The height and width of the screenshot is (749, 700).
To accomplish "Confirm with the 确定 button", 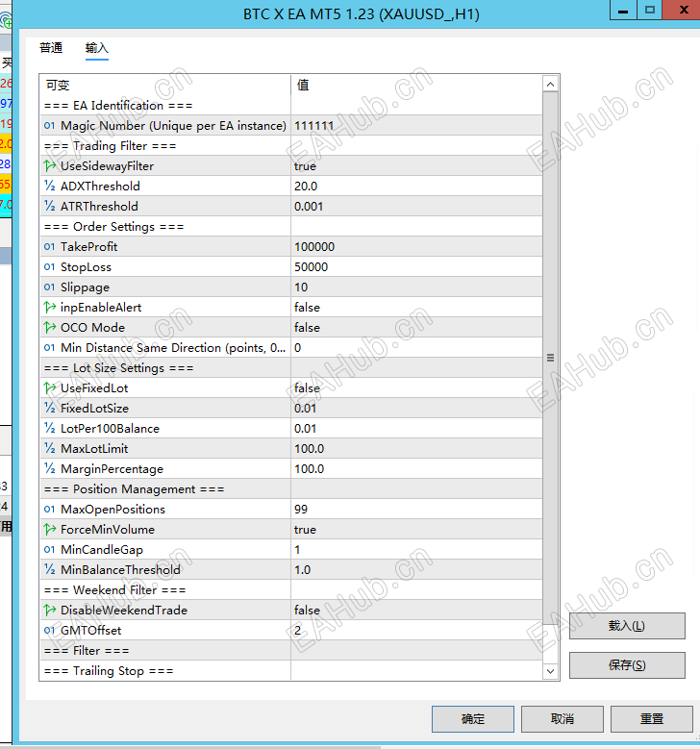I will click(472, 719).
